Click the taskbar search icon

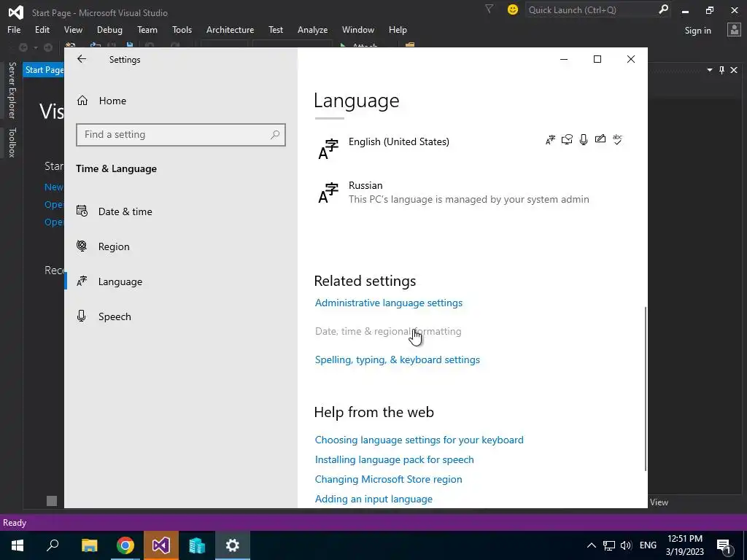[x=53, y=545]
